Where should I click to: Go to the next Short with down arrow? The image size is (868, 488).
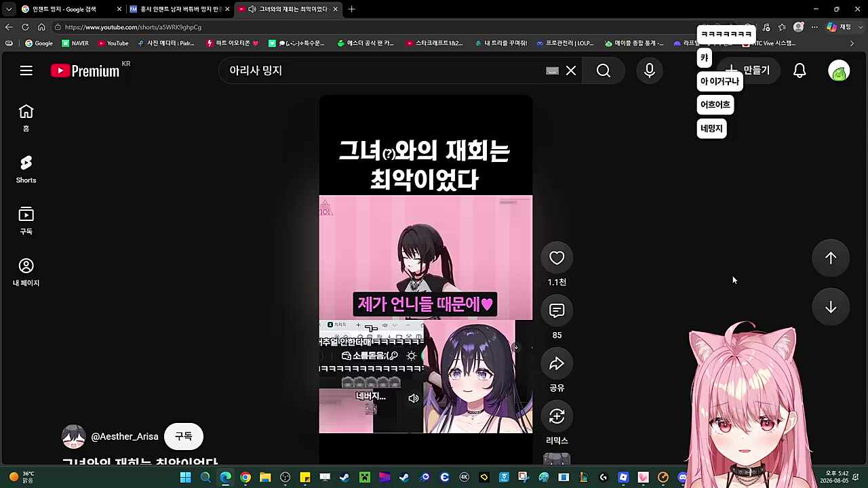pyautogui.click(x=831, y=307)
